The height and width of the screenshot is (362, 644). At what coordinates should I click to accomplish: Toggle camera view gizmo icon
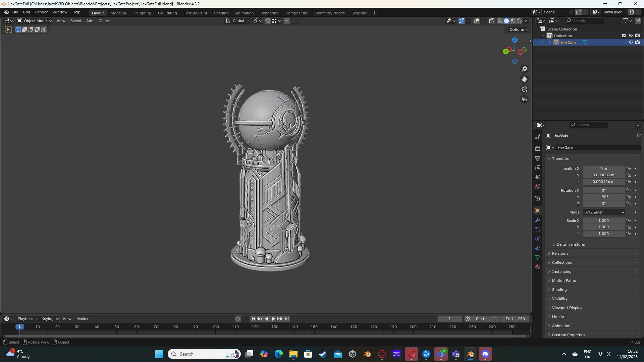[524, 89]
